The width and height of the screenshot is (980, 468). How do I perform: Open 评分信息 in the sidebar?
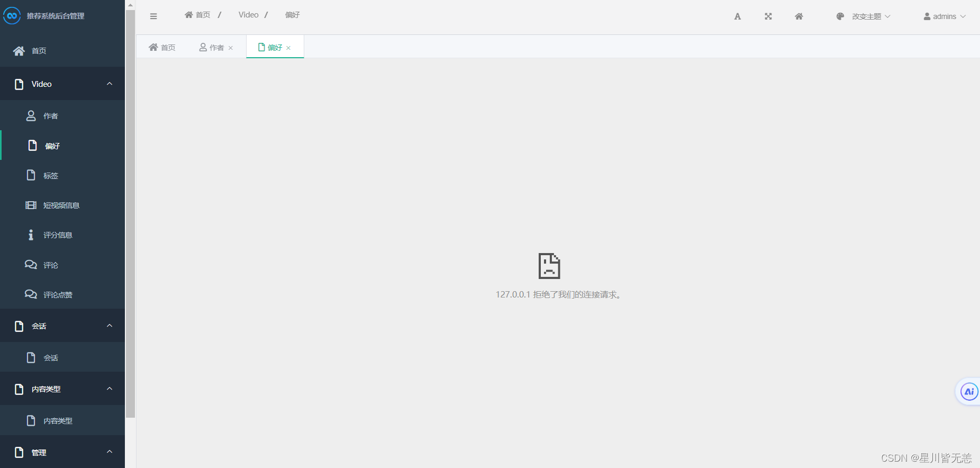(62, 235)
